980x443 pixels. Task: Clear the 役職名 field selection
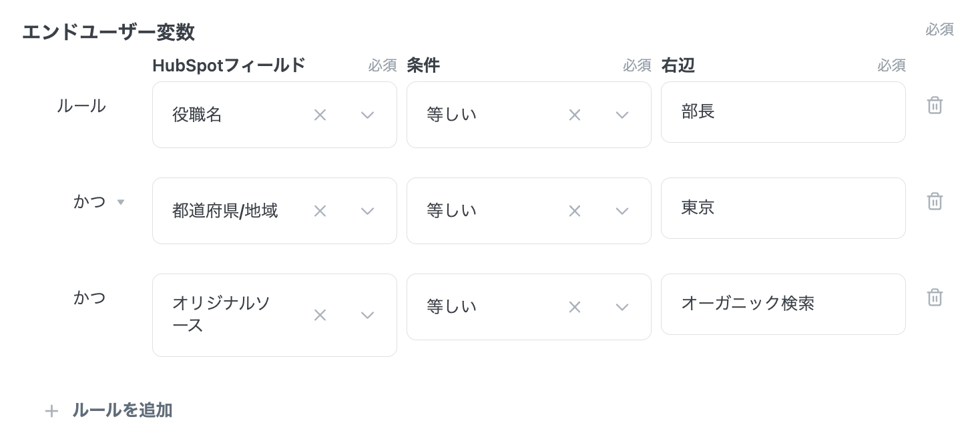[320, 115]
